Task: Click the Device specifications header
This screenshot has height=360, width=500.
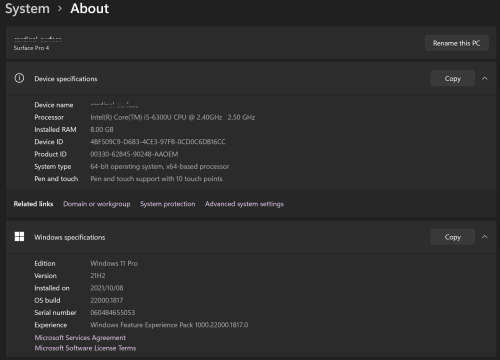Action: (x=66, y=79)
